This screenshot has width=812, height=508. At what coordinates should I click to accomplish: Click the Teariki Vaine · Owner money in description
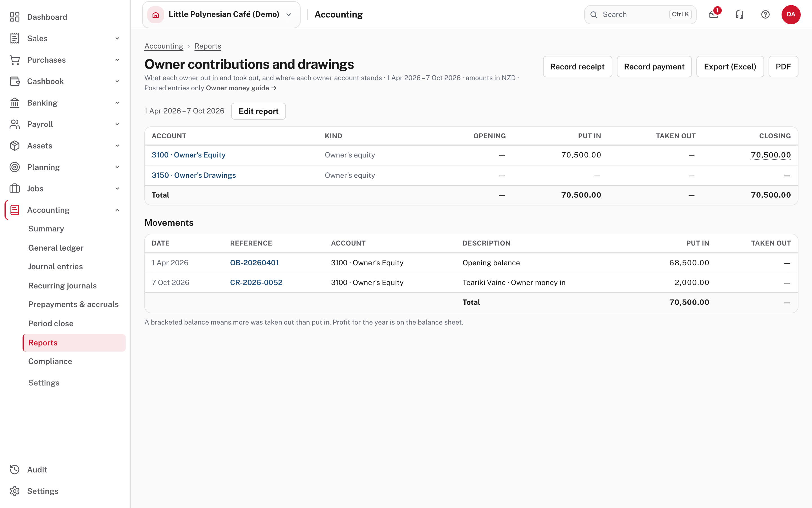coord(514,283)
